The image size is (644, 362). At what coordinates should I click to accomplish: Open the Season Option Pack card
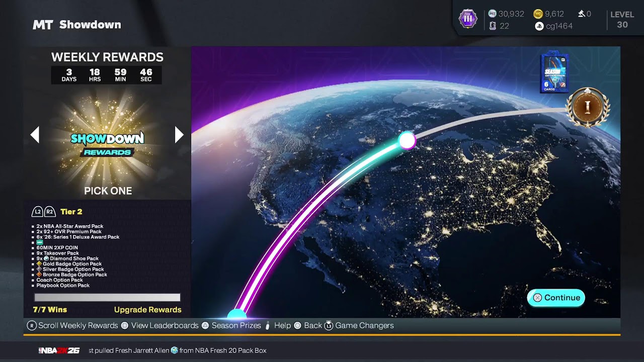pyautogui.click(x=554, y=72)
